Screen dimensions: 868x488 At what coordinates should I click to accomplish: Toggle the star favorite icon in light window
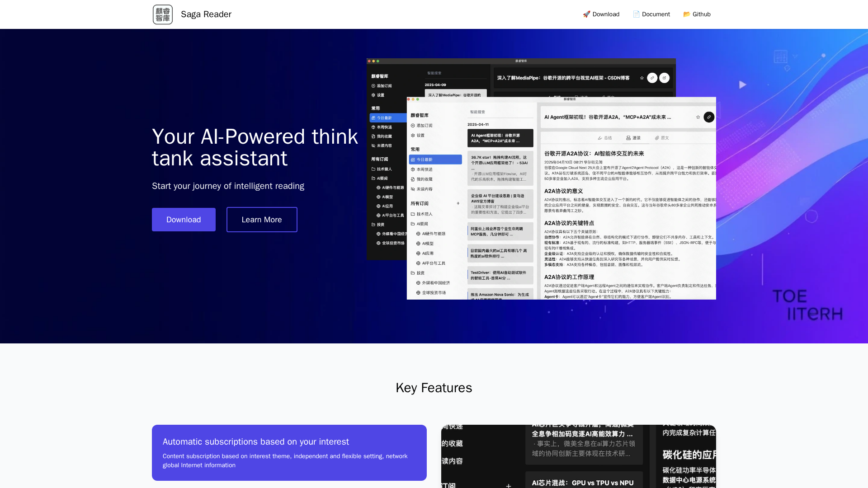(698, 117)
